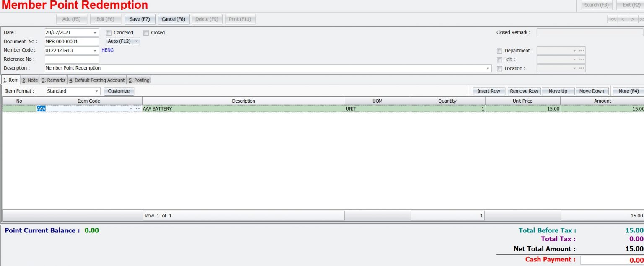Expand the Auto (F12) dropdown arrow
The image size is (644, 266).
pyautogui.click(x=136, y=41)
